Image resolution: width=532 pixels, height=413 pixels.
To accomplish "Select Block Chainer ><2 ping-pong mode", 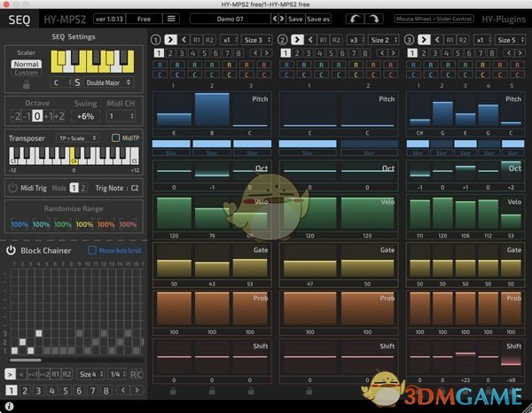I will point(44,374).
